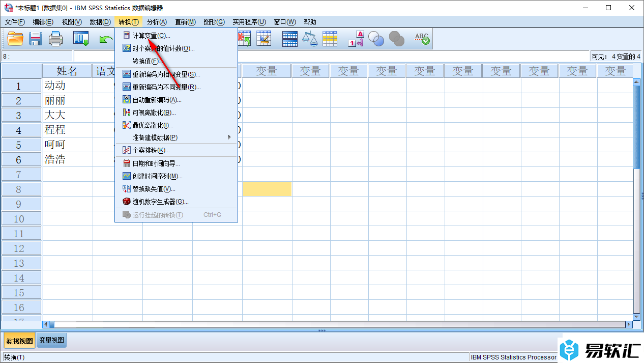Open the 窗口(W) menu
Viewport: 644px width, 363px height.
coord(285,22)
